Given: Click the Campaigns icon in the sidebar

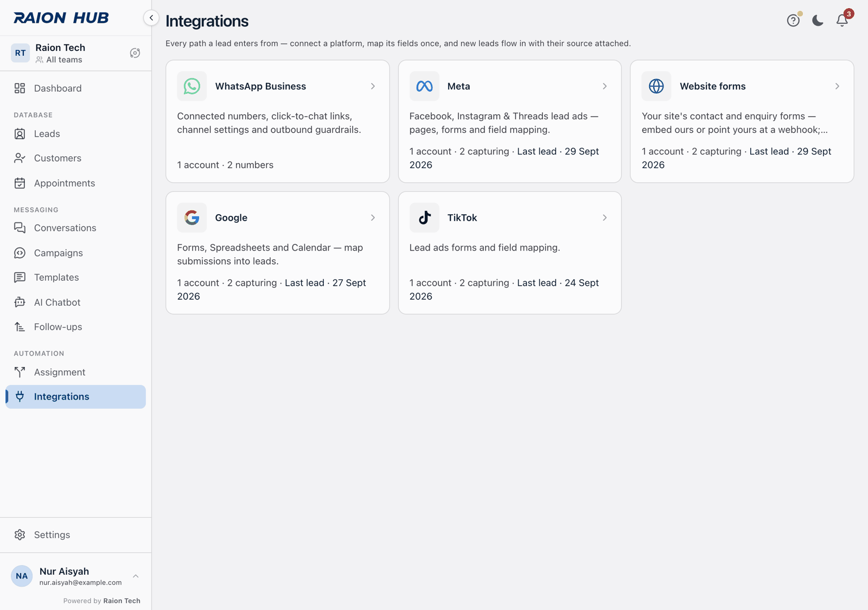Looking at the screenshot, I should coord(20,253).
